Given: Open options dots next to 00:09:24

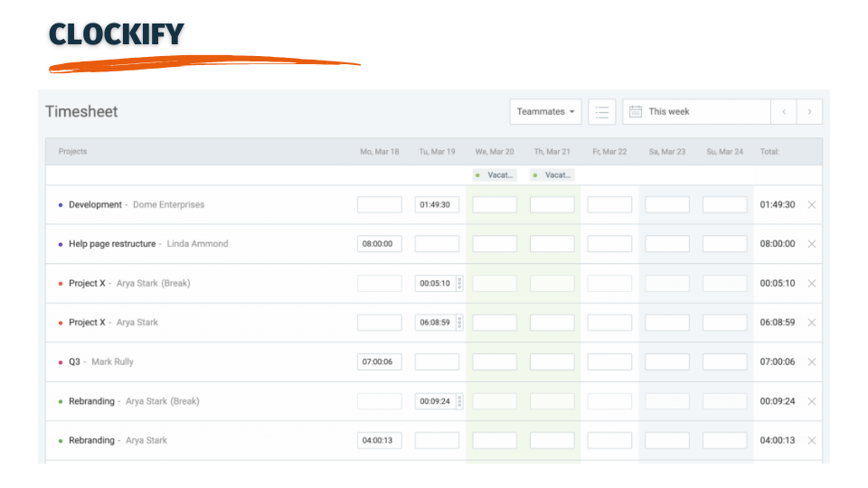Looking at the screenshot, I should point(459,401).
